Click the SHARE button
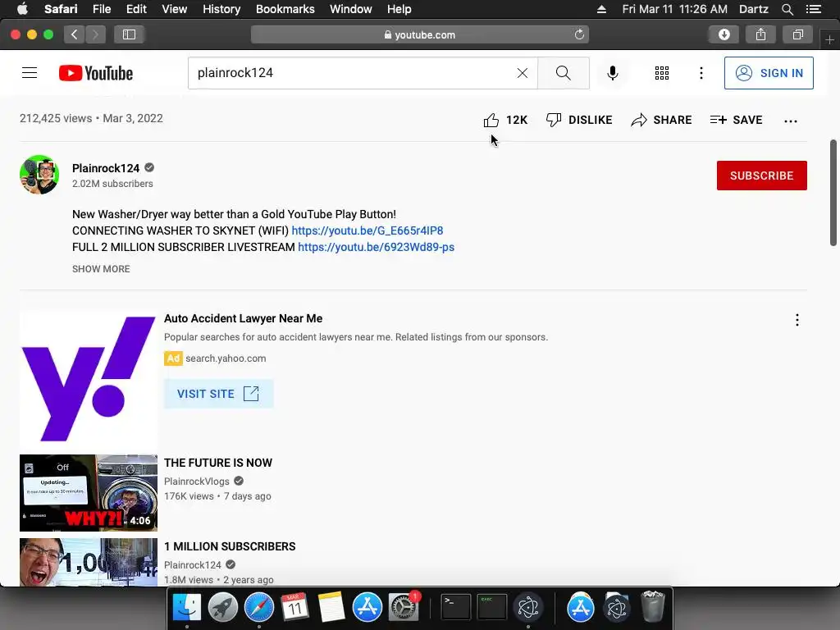The width and height of the screenshot is (840, 630). pyautogui.click(x=661, y=120)
